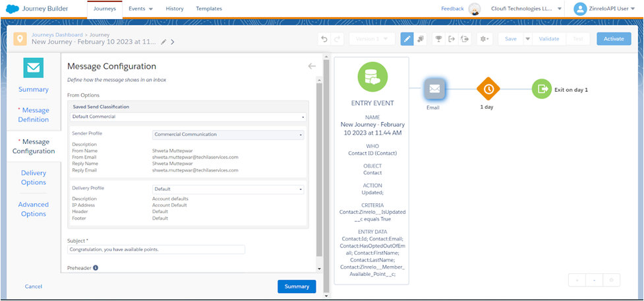The width and height of the screenshot is (644, 301).
Task: Redo the last journey change
Action: click(337, 39)
